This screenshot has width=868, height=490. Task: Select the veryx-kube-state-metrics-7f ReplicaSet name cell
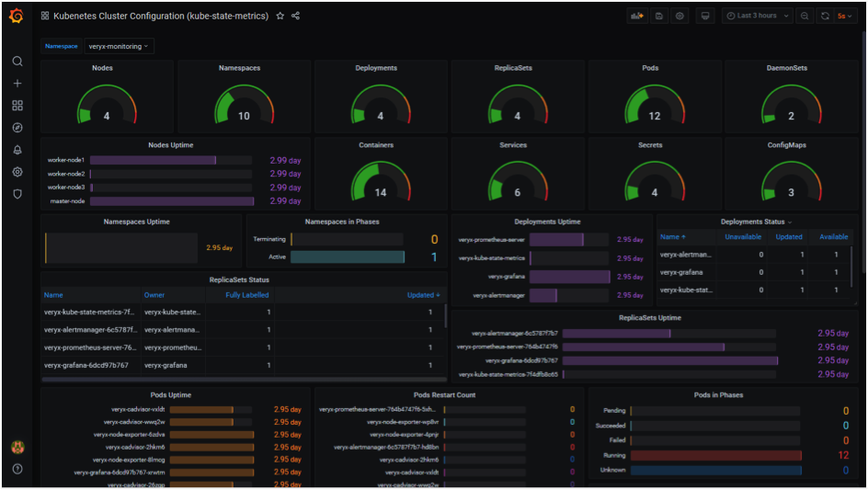[89, 313]
